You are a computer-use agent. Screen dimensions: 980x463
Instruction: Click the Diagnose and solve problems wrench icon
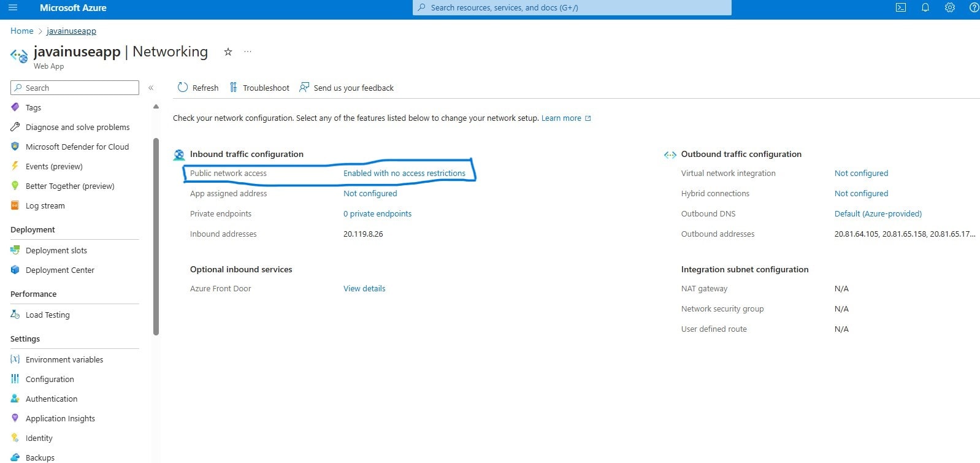(15, 127)
